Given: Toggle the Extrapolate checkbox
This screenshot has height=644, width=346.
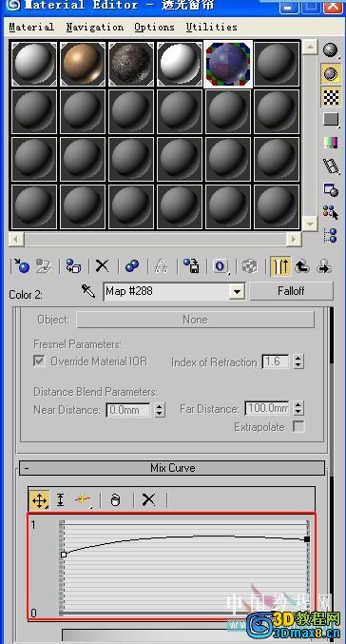Looking at the screenshot, I should pyautogui.click(x=298, y=427).
